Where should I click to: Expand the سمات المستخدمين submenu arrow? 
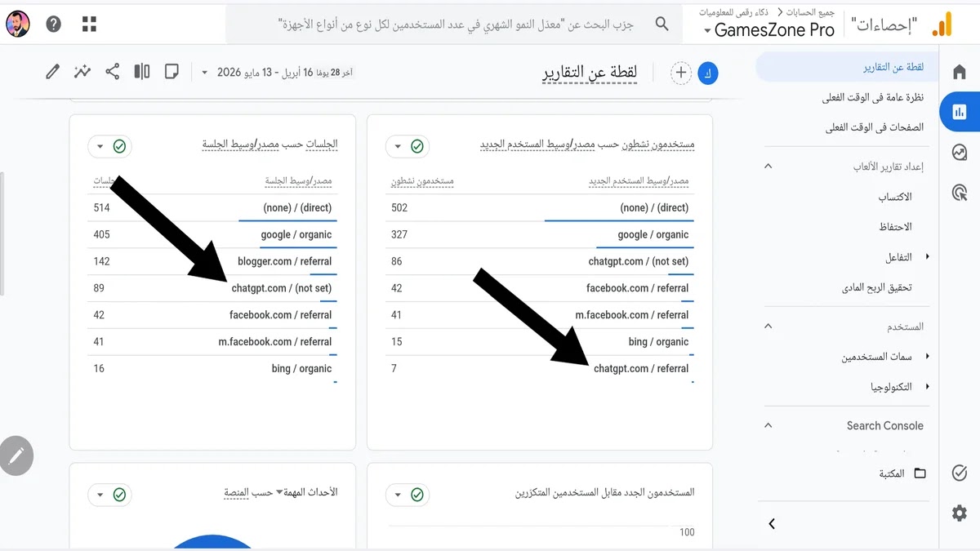tap(927, 357)
